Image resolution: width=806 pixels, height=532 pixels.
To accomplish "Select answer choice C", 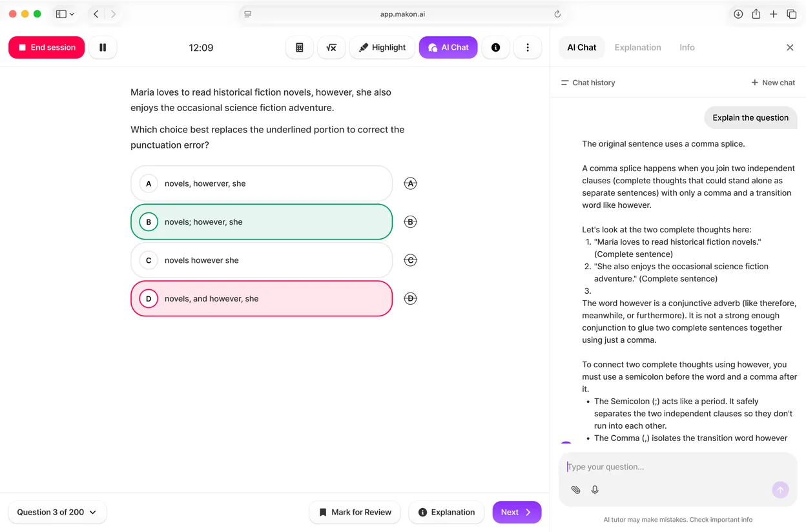I will tap(262, 260).
